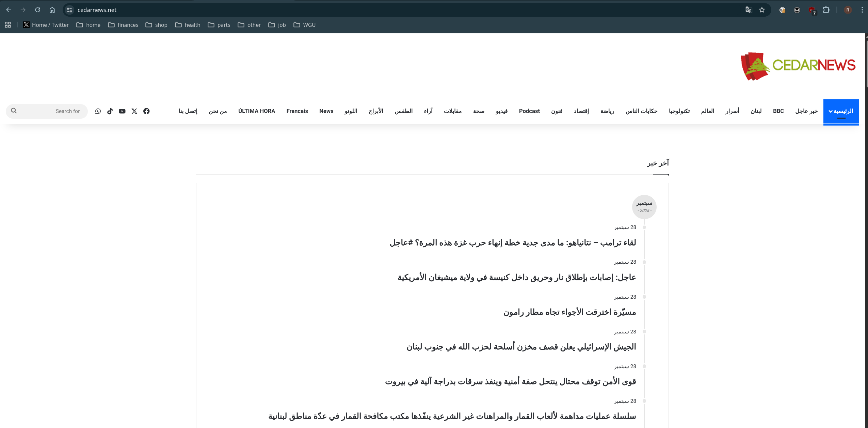Open the أسرار menu item

(732, 111)
